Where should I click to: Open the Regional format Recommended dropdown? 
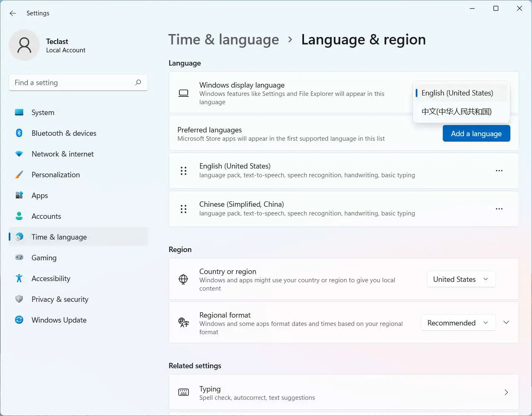458,323
